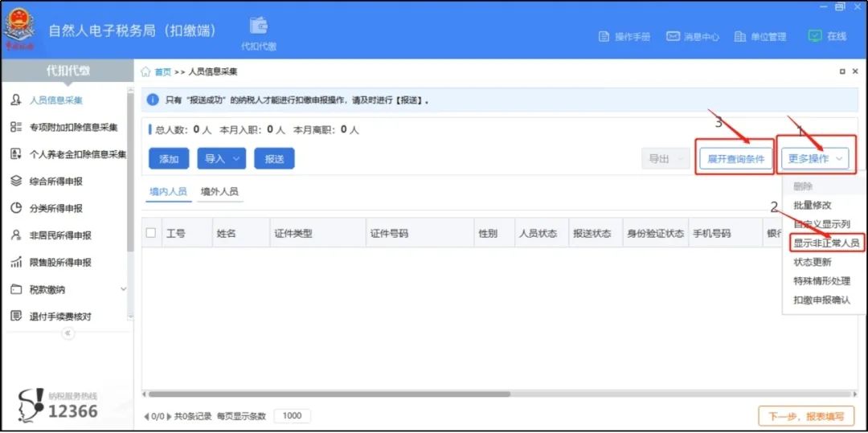The height and width of the screenshot is (433, 868).
Task: Click the horizontal scrollbar under the table
Action: tap(330, 394)
